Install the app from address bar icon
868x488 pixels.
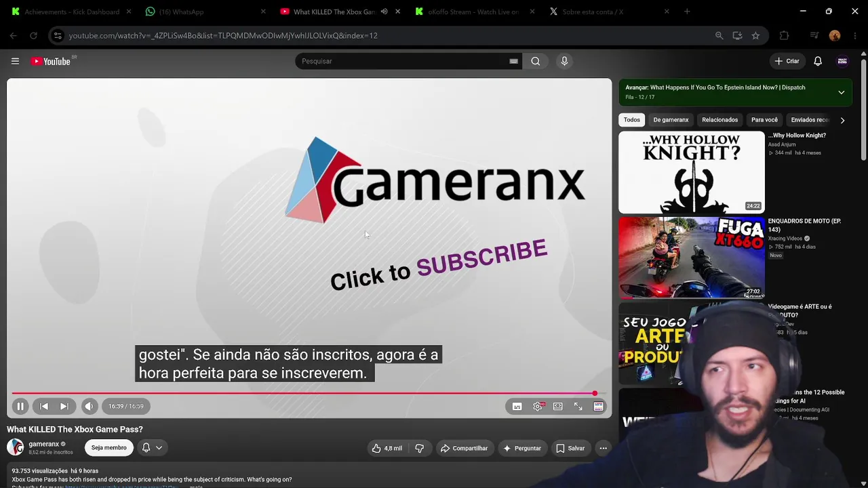(737, 36)
